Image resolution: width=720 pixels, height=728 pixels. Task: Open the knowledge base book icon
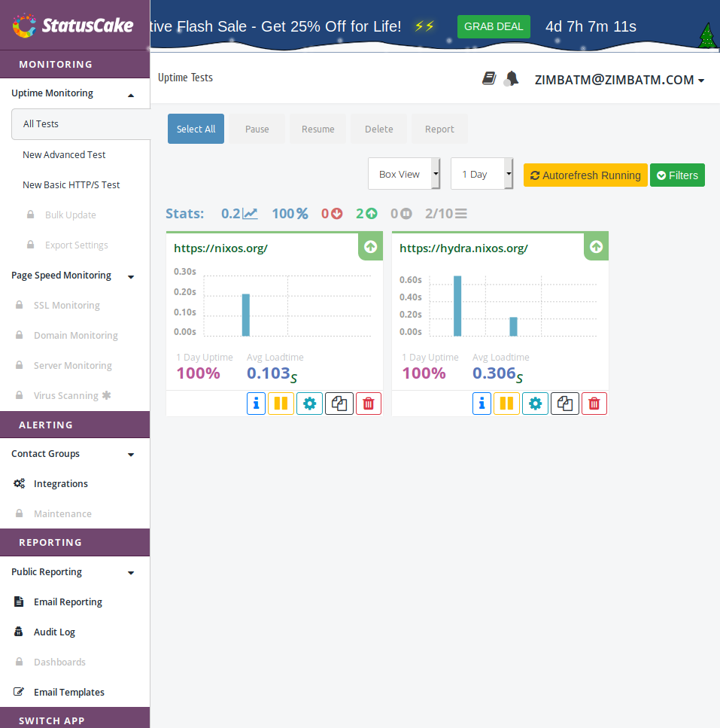[489, 78]
